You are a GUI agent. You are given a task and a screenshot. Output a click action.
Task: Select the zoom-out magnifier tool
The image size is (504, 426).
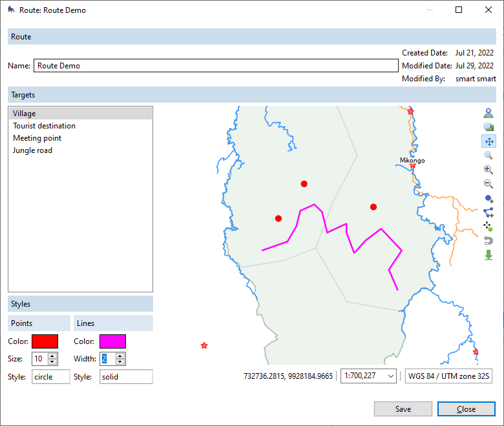coord(488,184)
